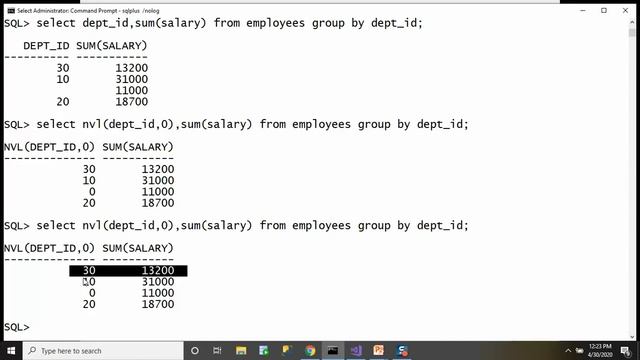Viewport: 640px width, 360px height.
Task: Click the scrollbar up arrow in console
Action: (x=632, y=22)
